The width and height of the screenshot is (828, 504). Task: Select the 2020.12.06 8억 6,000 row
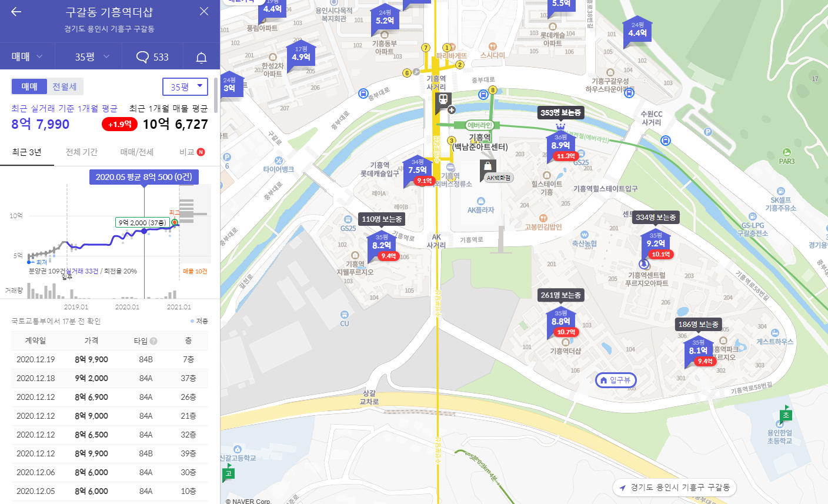(109, 472)
